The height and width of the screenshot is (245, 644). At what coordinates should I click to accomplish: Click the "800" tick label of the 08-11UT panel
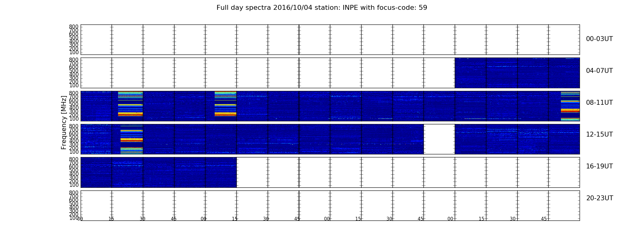point(74,93)
